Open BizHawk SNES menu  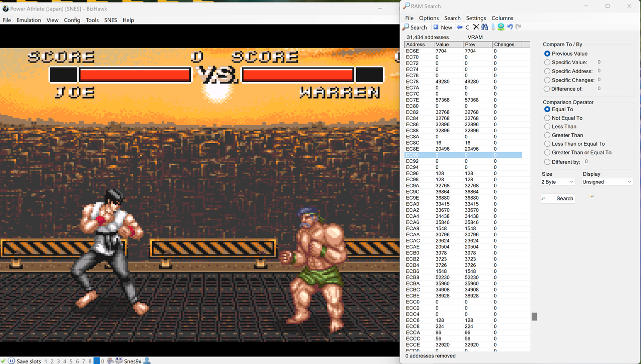point(111,20)
